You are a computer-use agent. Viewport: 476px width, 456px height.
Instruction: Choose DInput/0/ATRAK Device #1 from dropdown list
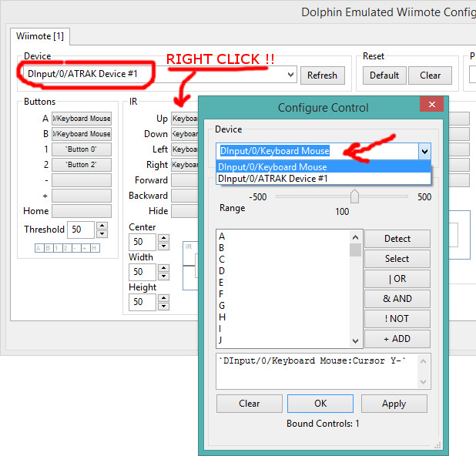coord(273,178)
